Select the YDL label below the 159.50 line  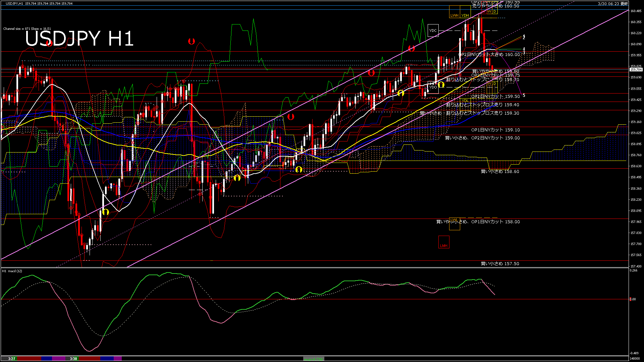[x=466, y=101]
